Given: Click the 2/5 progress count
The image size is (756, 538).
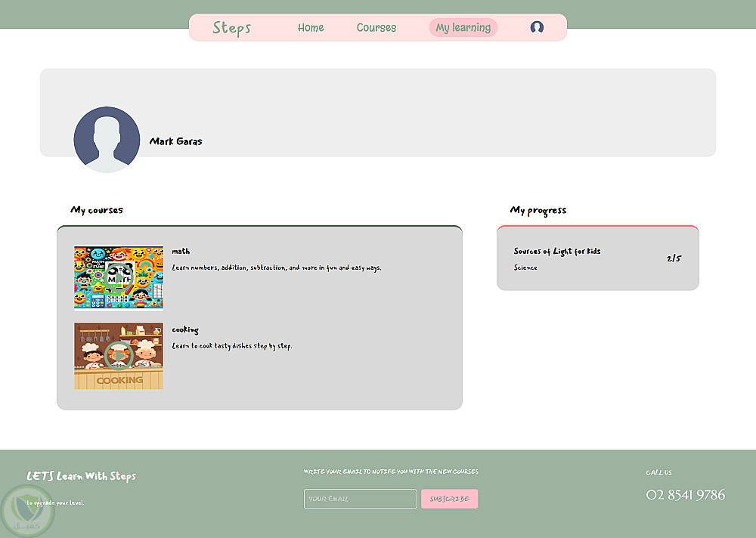Looking at the screenshot, I should (674, 258).
